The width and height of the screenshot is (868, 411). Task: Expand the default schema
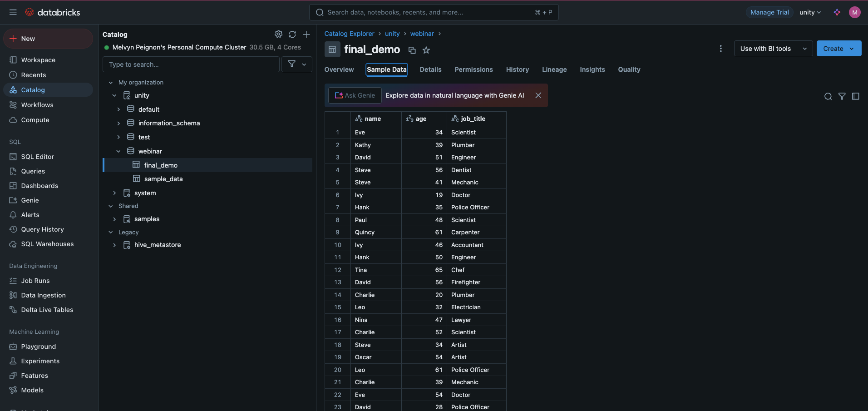[118, 109]
